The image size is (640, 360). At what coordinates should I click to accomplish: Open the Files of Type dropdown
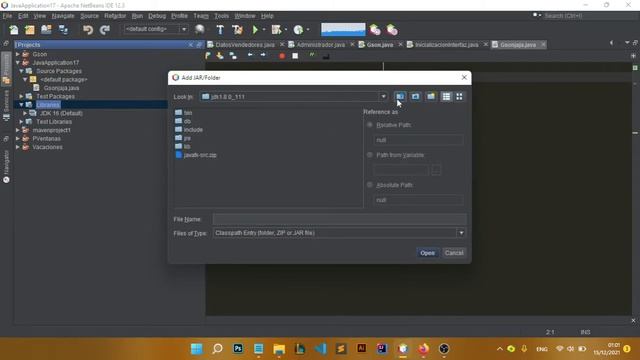click(x=461, y=233)
